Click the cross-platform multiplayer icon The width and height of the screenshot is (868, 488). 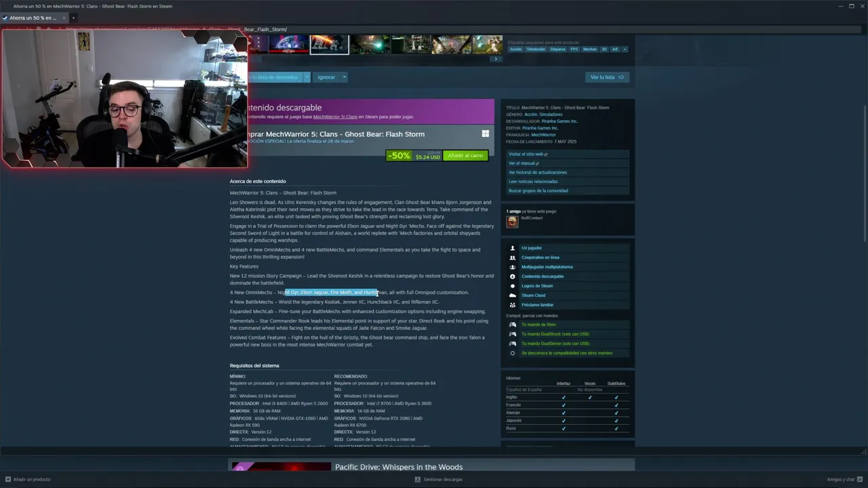pos(513,267)
